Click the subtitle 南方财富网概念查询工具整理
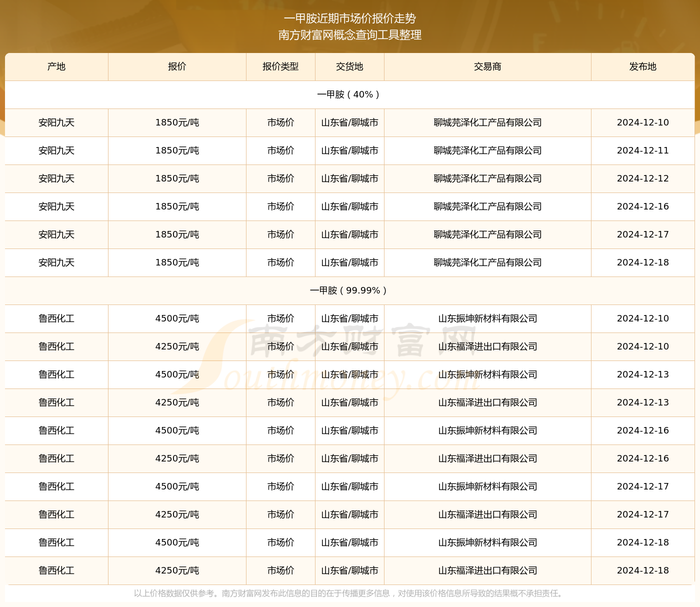700x607 pixels. (350, 35)
